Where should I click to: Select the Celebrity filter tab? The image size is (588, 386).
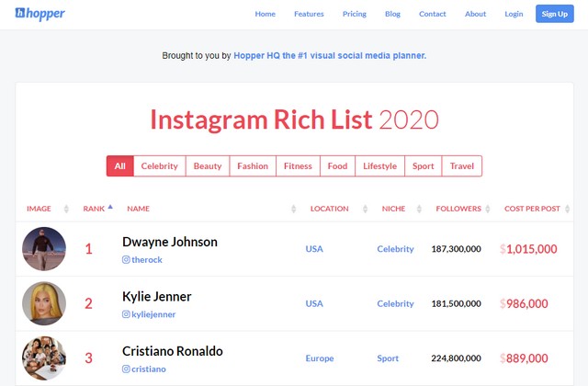159,165
